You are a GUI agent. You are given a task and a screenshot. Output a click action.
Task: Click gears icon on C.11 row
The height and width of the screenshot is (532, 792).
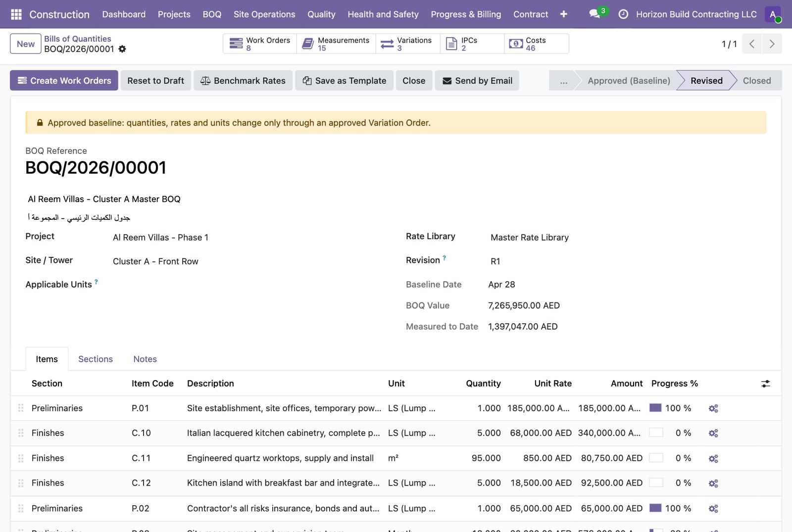pos(713,458)
